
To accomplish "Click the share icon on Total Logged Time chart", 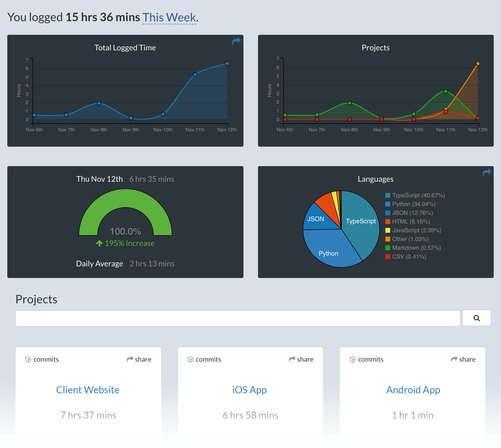I will (236, 42).
